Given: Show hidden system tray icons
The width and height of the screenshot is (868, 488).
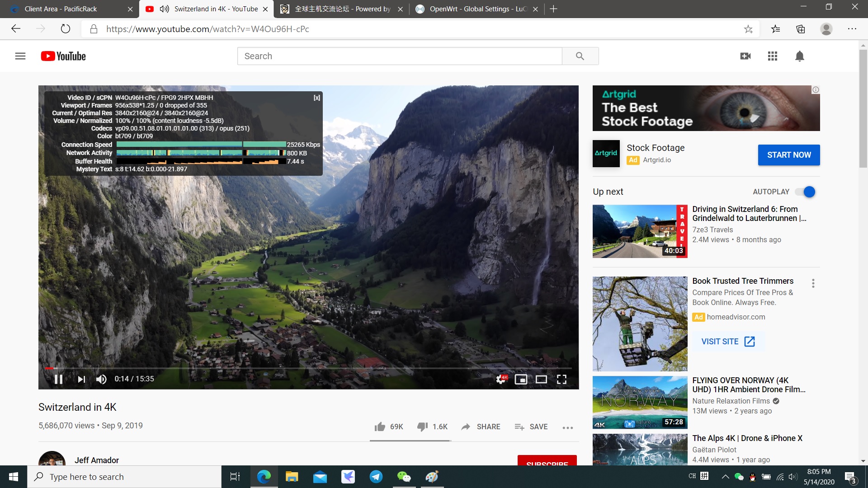Looking at the screenshot, I should click(x=725, y=477).
